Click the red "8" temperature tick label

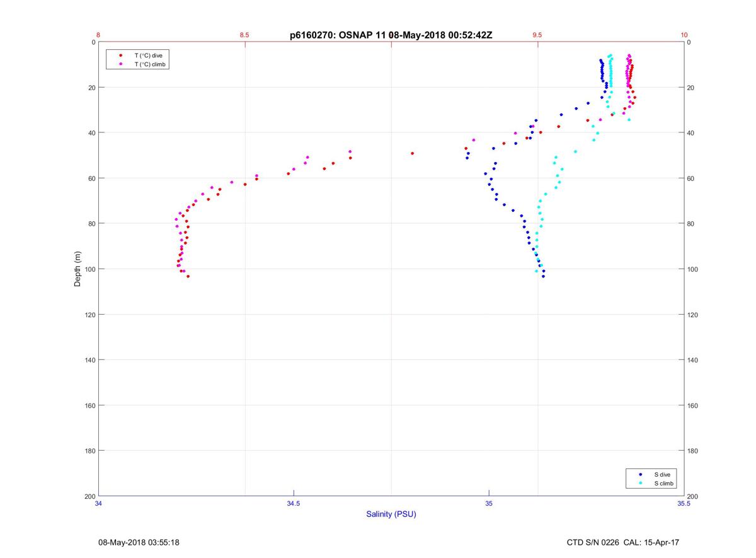pyautogui.click(x=98, y=35)
